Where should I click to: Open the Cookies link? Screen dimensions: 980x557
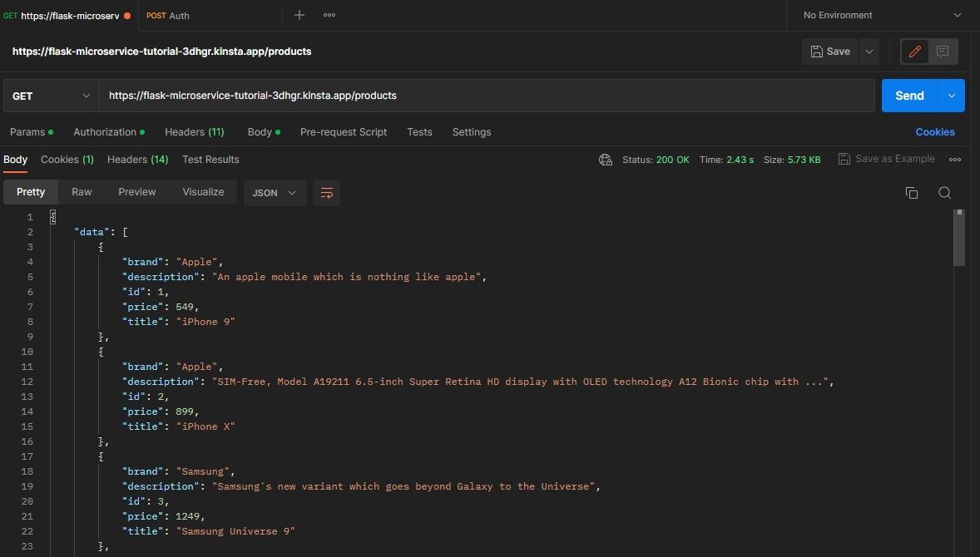(935, 131)
